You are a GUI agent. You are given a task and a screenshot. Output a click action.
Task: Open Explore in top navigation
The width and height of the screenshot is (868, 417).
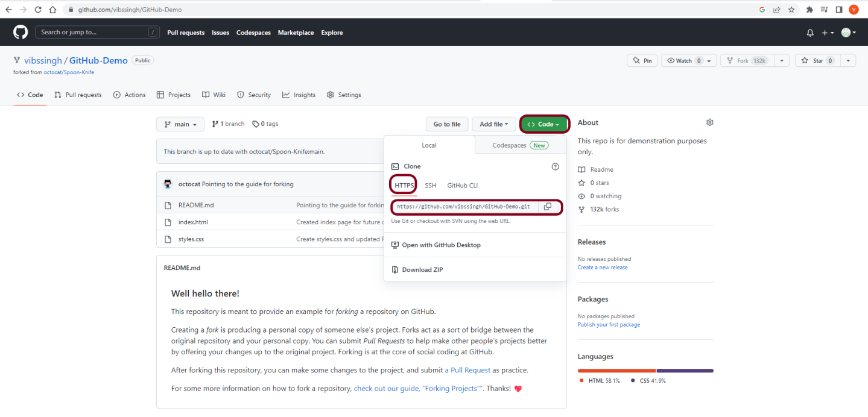coord(332,33)
